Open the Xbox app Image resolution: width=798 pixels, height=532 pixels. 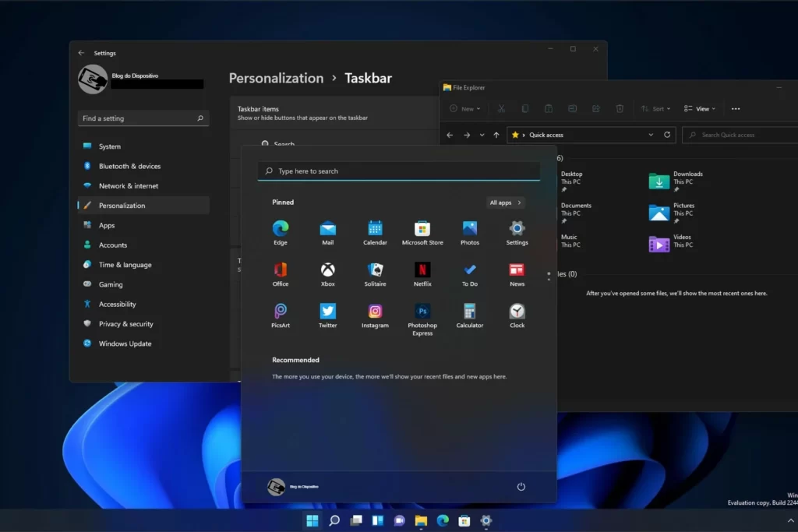point(328,275)
